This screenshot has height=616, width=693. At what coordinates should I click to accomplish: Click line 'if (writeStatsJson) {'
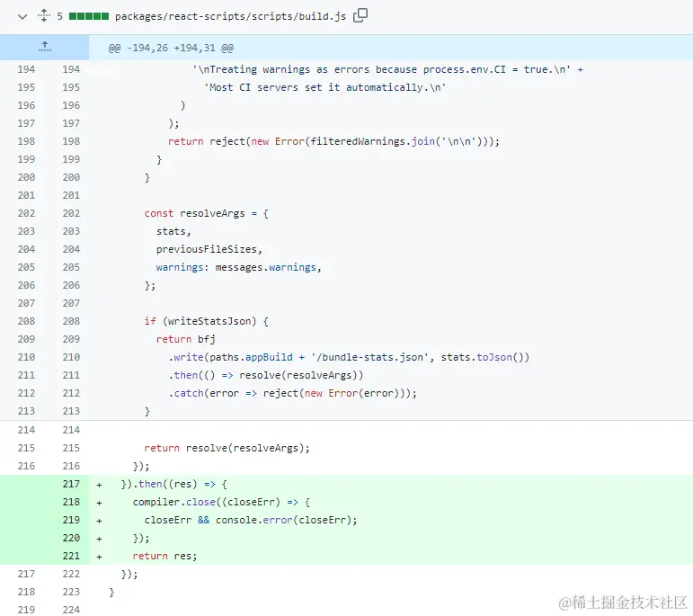click(207, 321)
